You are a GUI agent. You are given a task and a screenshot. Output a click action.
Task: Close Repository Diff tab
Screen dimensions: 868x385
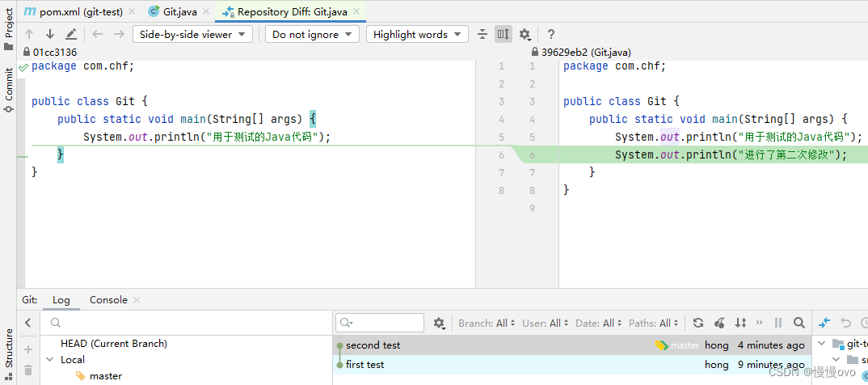(357, 11)
